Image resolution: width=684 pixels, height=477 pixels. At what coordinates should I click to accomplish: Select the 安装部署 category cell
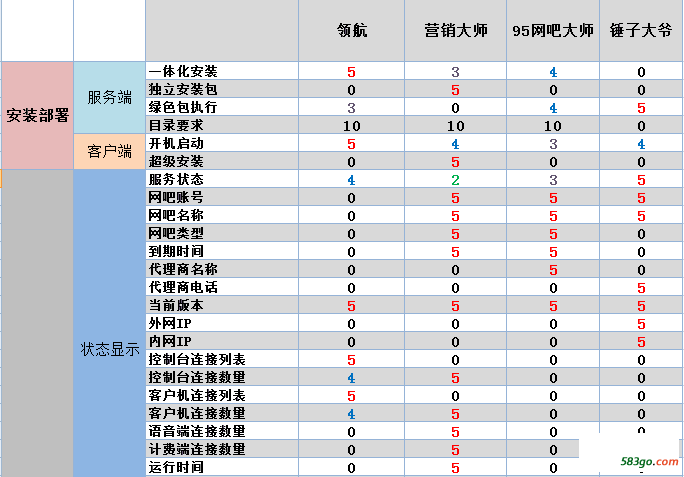click(x=38, y=115)
